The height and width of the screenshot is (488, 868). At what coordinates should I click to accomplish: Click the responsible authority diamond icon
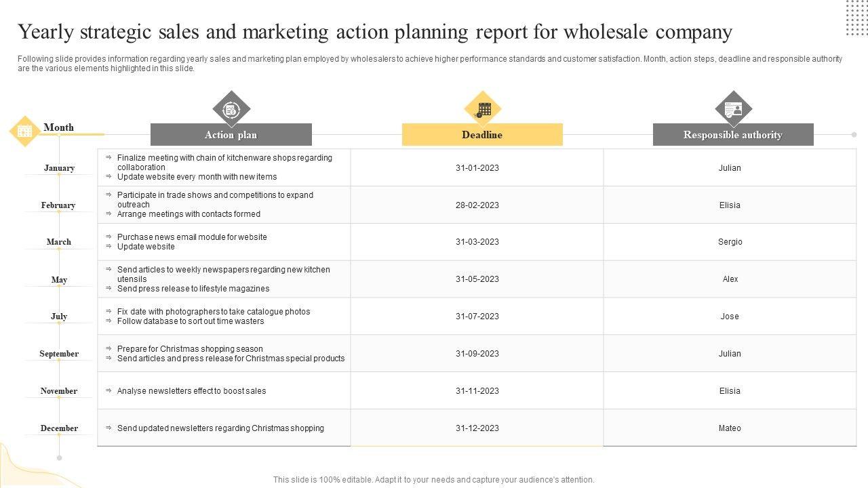point(733,109)
